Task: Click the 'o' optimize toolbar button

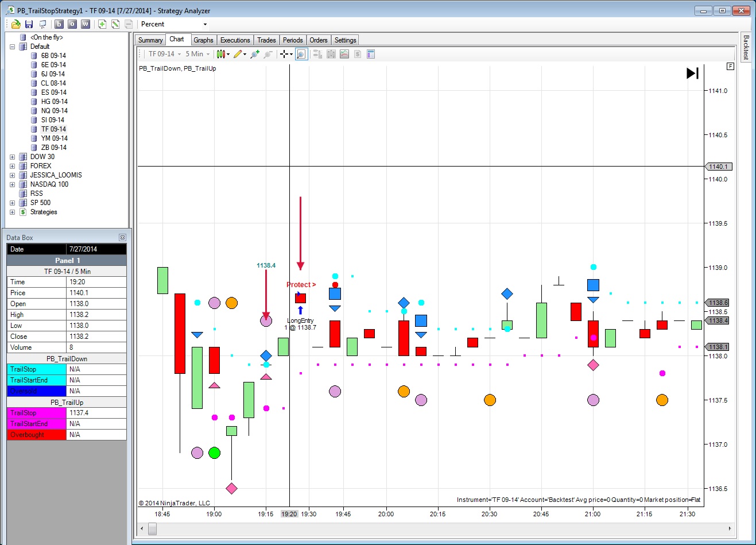Action: (x=72, y=24)
